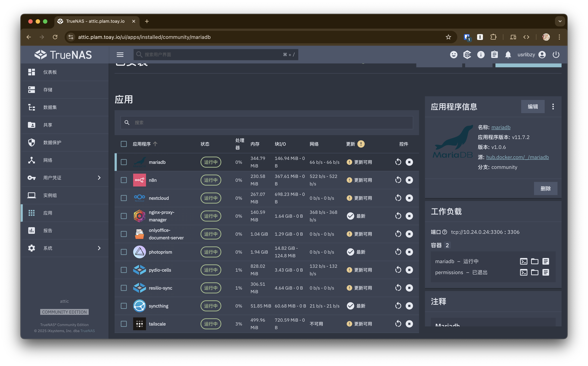Click the 编辑 button
The height and width of the screenshot is (366, 588).
[x=533, y=107]
